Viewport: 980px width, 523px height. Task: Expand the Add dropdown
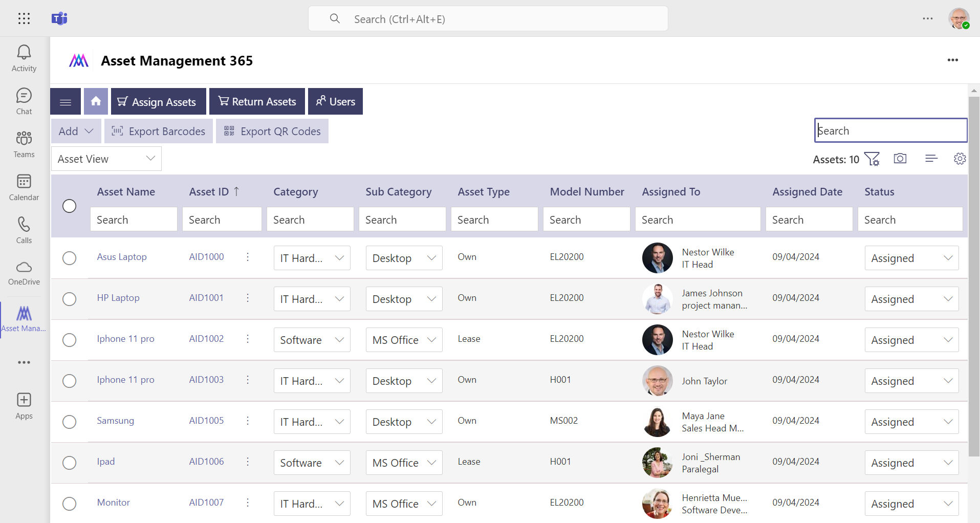pos(75,131)
